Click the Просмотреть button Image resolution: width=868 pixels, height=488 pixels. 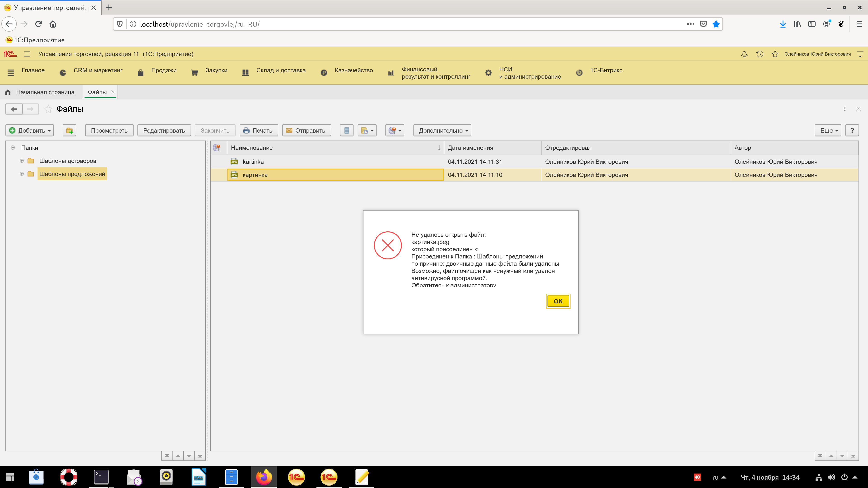tap(109, 130)
